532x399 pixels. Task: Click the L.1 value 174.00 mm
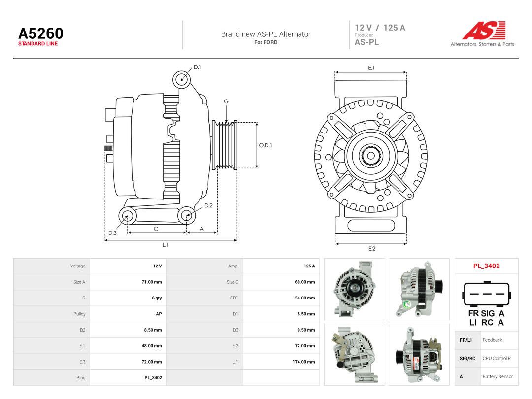(x=303, y=362)
